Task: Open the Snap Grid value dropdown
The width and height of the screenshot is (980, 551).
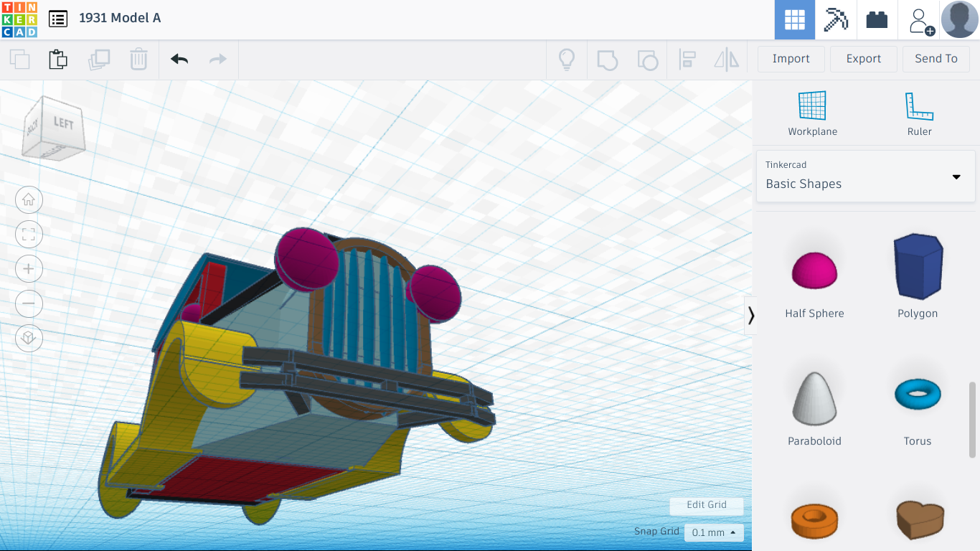Action: click(713, 532)
